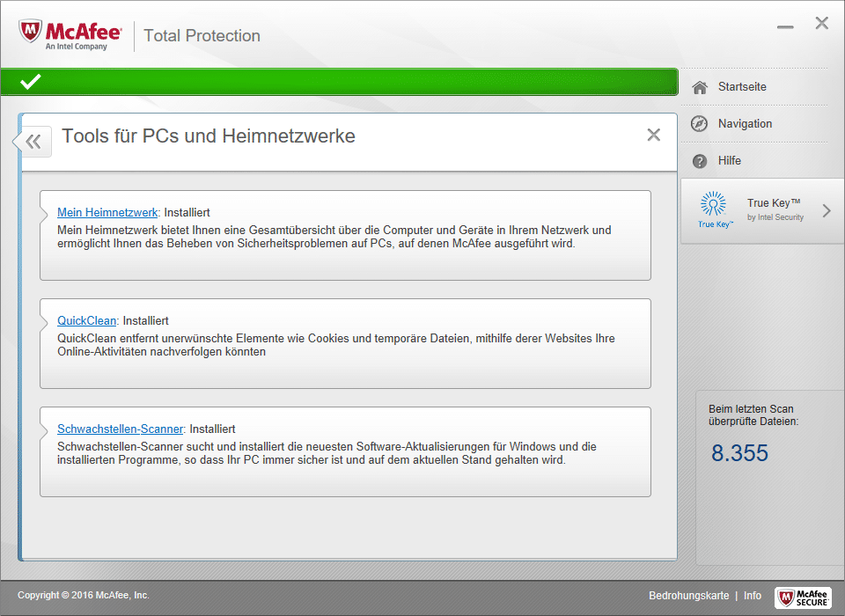Screen dimensions: 845x616
Task: Click the Hilfe question mark icon
Action: pos(700,161)
